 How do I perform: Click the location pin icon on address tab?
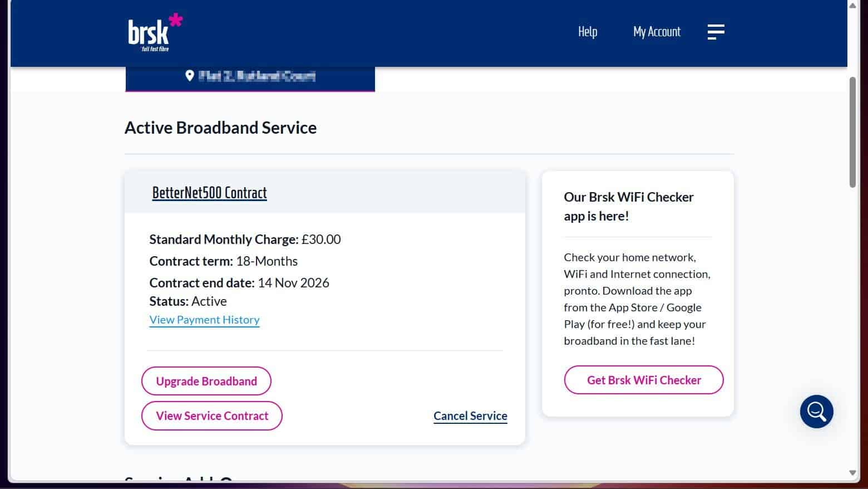pyautogui.click(x=190, y=75)
